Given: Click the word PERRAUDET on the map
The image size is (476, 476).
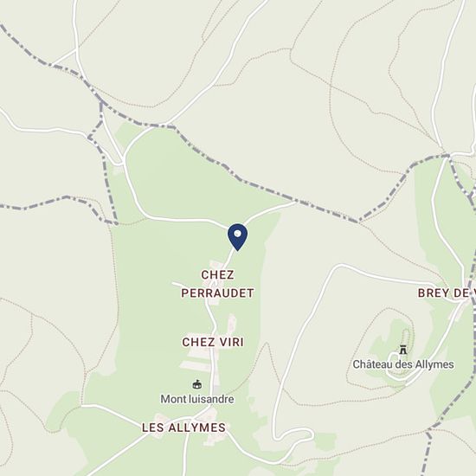Looking at the screenshot, I should 217,293.
